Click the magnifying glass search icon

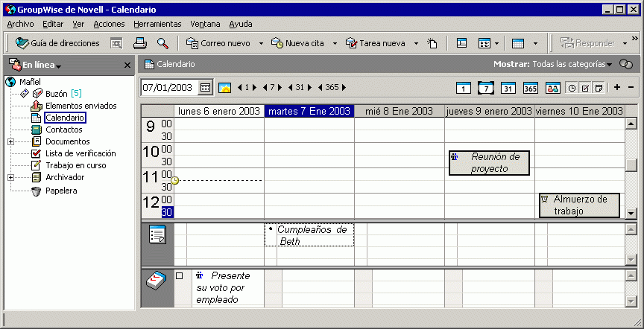163,43
